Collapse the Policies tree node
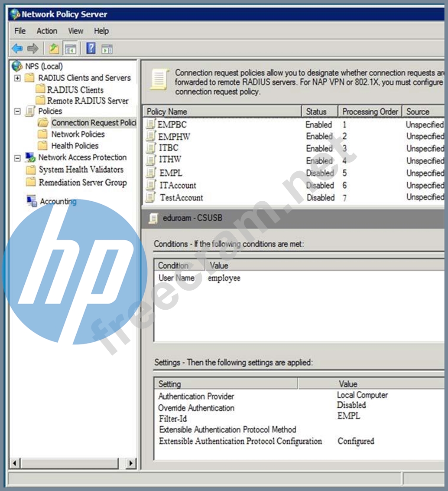The image size is (448, 491). (17, 111)
